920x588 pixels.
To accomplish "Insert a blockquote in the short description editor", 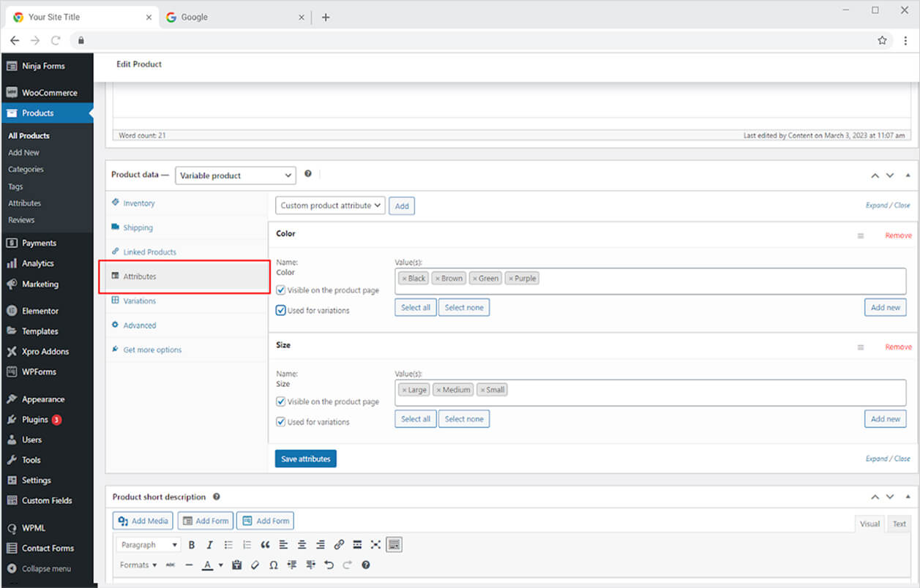I will click(x=265, y=545).
